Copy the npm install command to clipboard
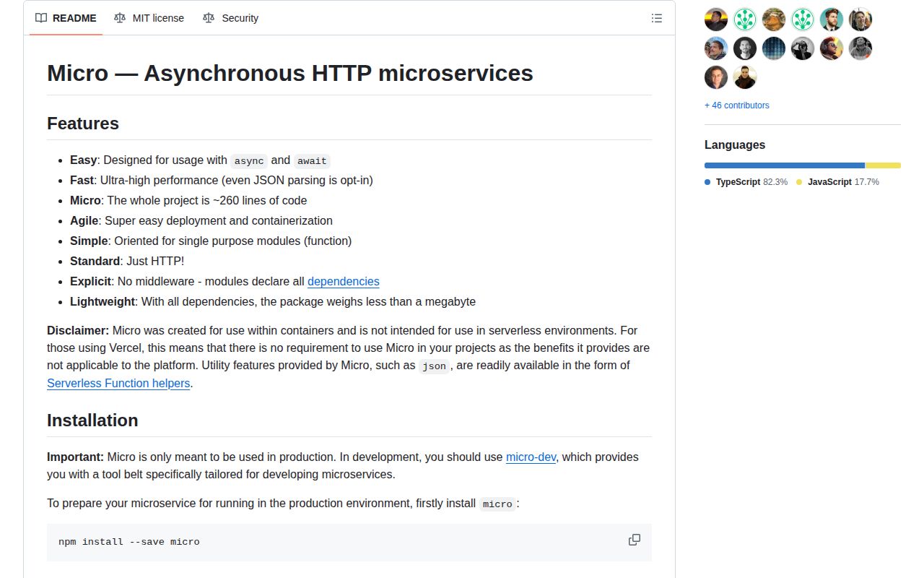Viewport: 924px width, 578px height. click(x=635, y=540)
